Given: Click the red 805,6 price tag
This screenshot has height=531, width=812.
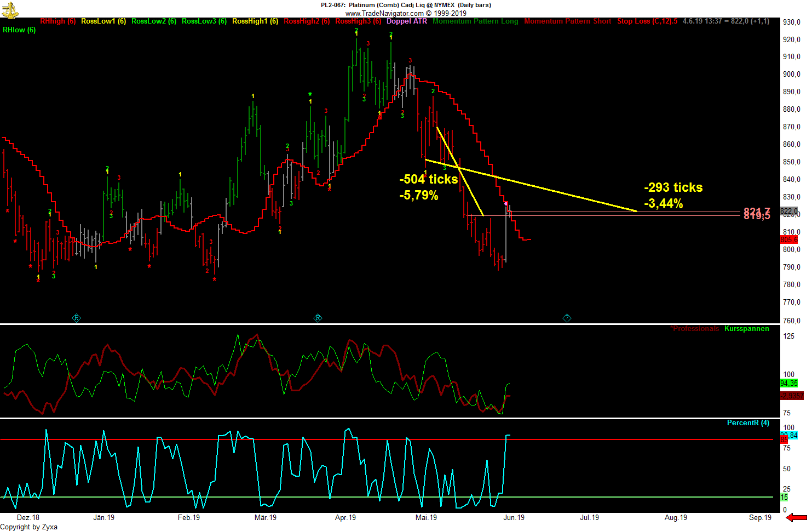Looking at the screenshot, I should 789,240.
